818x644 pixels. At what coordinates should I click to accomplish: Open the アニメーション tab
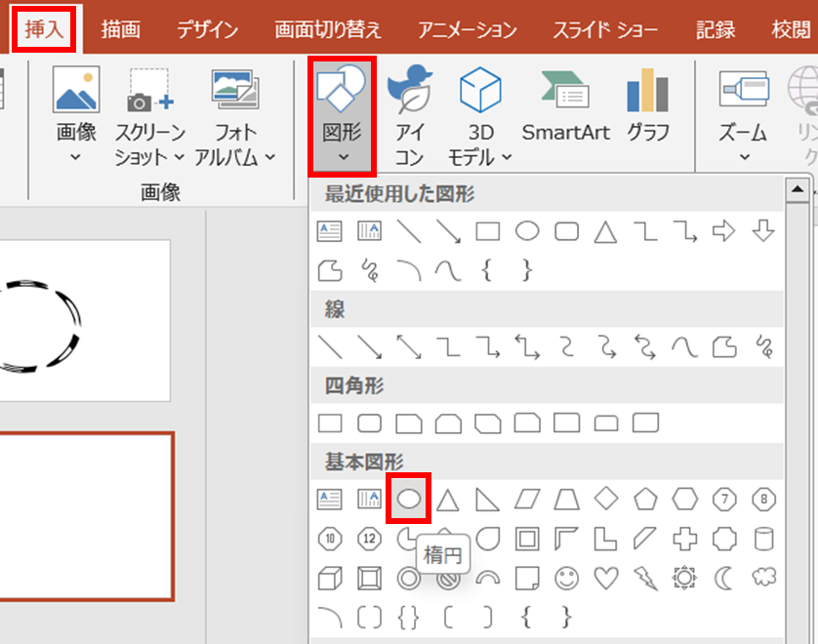(x=468, y=29)
